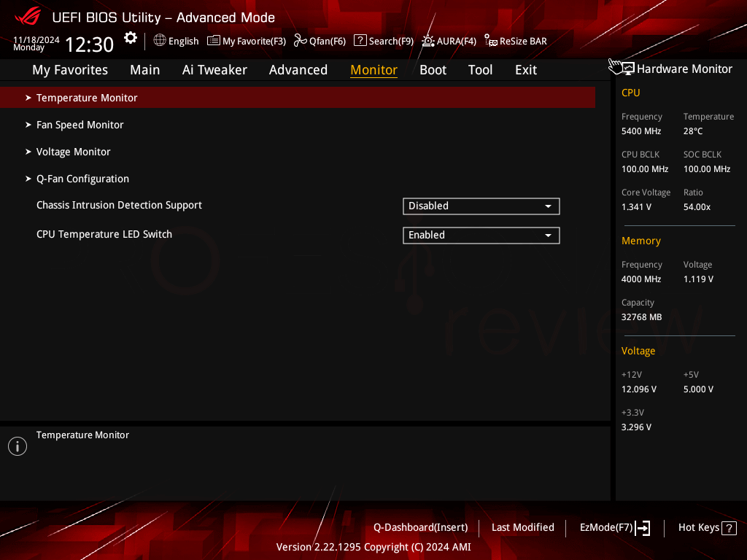The width and height of the screenshot is (747, 560).
Task: Click the Hardware Monitor display icon
Action: [x=628, y=69]
